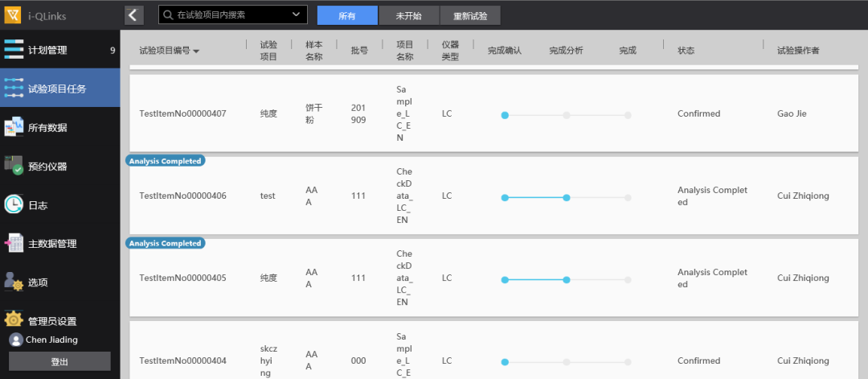Open 所有数据 menu label
868x379 pixels.
[x=47, y=128]
